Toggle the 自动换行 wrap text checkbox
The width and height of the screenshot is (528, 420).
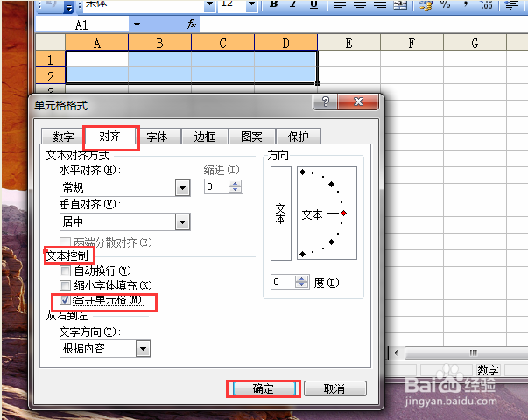pos(65,270)
